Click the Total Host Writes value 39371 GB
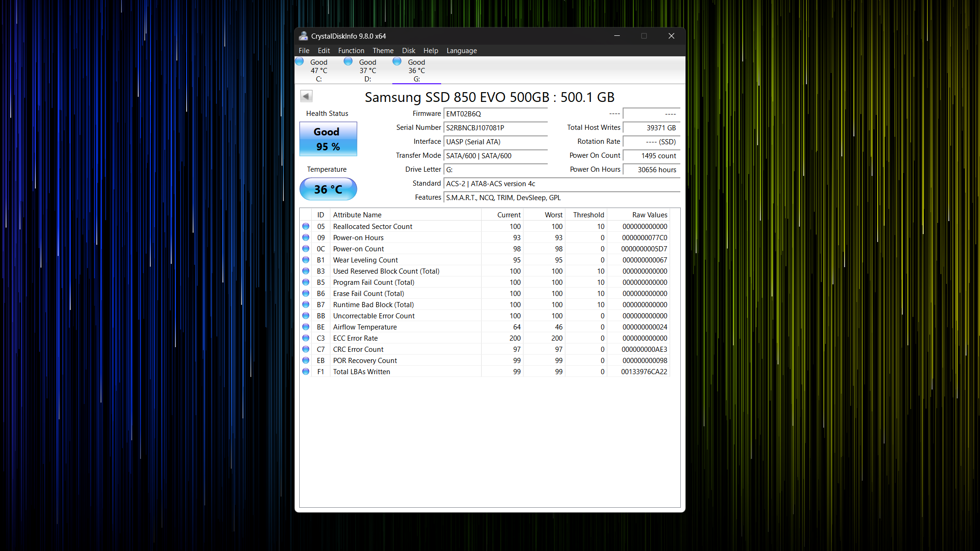 coord(651,128)
